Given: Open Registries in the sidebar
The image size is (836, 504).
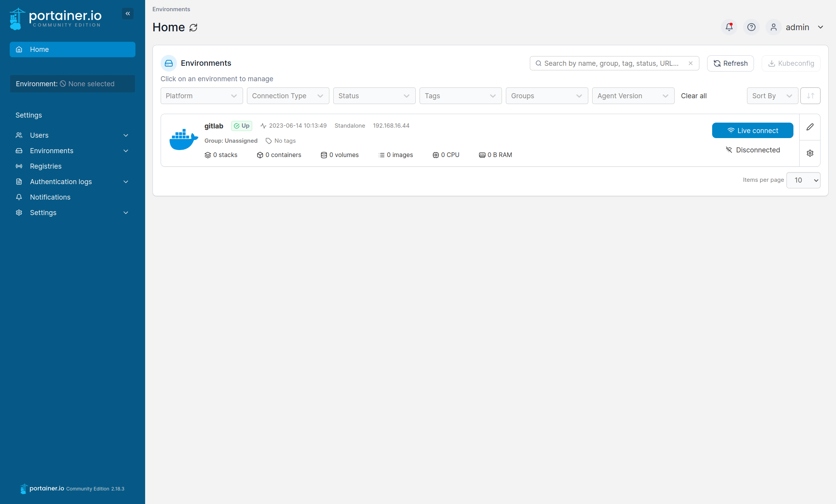Looking at the screenshot, I should tap(46, 166).
